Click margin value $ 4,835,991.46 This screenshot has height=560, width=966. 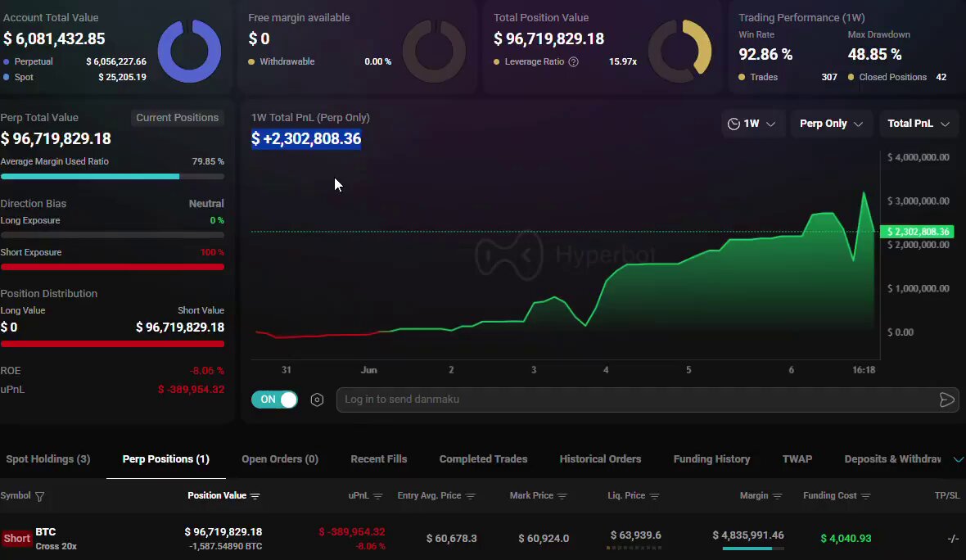click(748, 535)
